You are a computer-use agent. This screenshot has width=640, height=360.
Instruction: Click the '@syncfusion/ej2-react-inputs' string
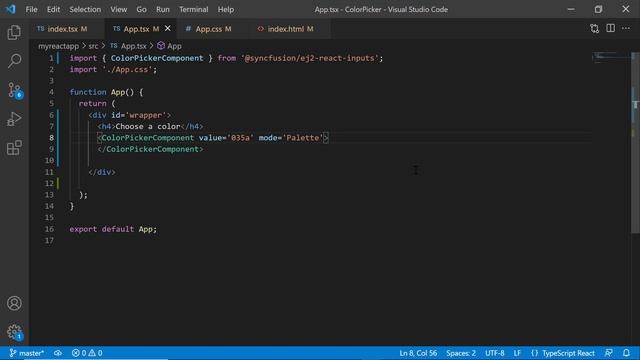(310, 58)
